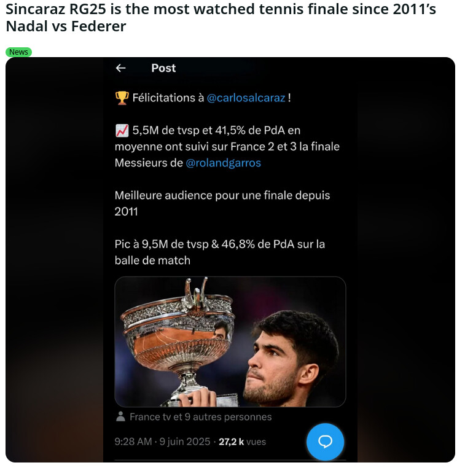
Task: View France tv et 9 autres personnes tagged
Action: tap(201, 417)
